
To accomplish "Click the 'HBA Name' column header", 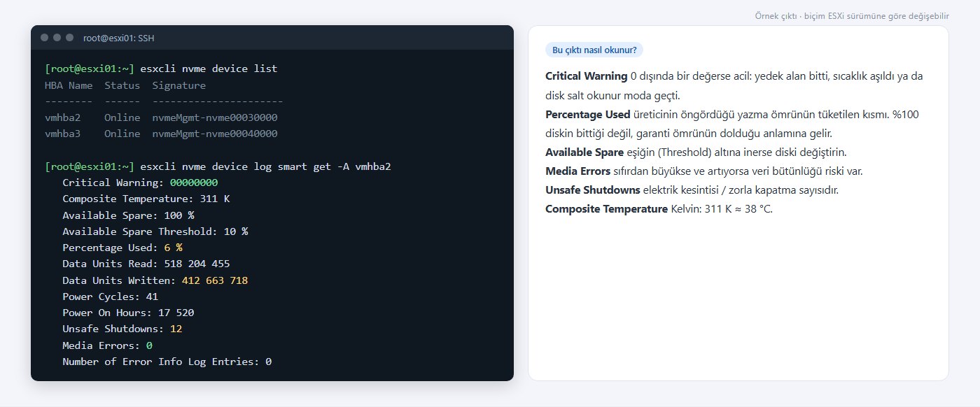I will [x=69, y=85].
